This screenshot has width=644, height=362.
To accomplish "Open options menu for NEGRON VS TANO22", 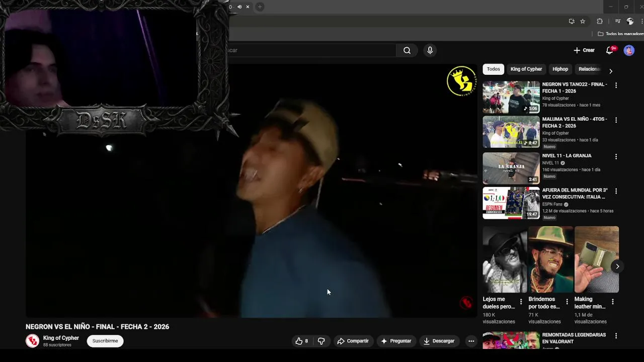I will [x=616, y=85].
